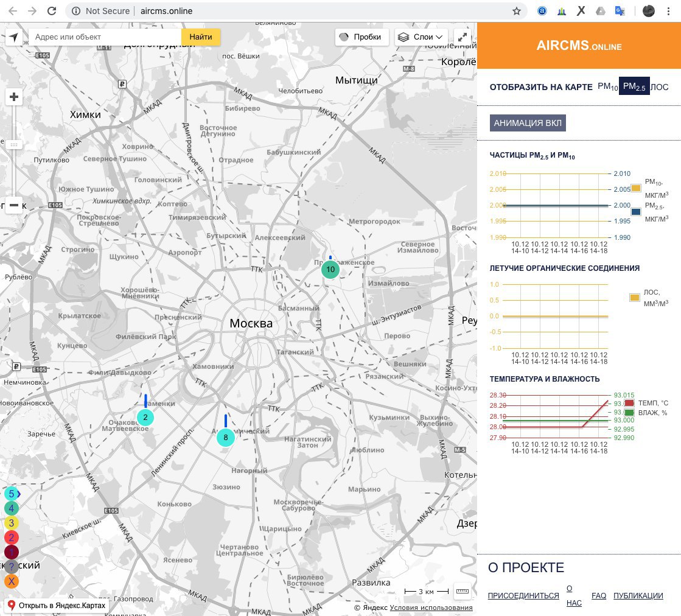Screen dimensions: 681x616
Task: Click the grey drive extension icon
Action: tap(601, 11)
